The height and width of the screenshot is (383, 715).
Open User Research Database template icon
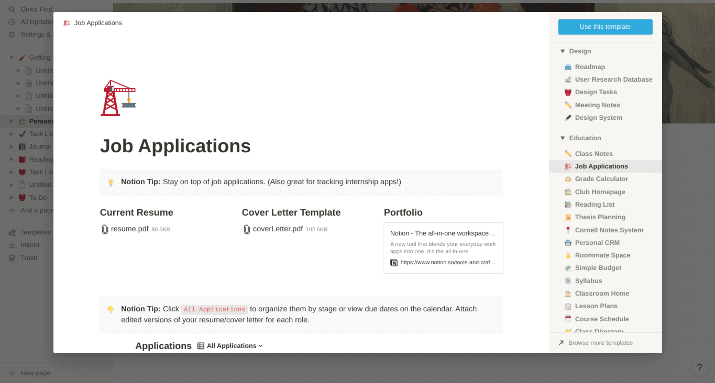[568, 80]
